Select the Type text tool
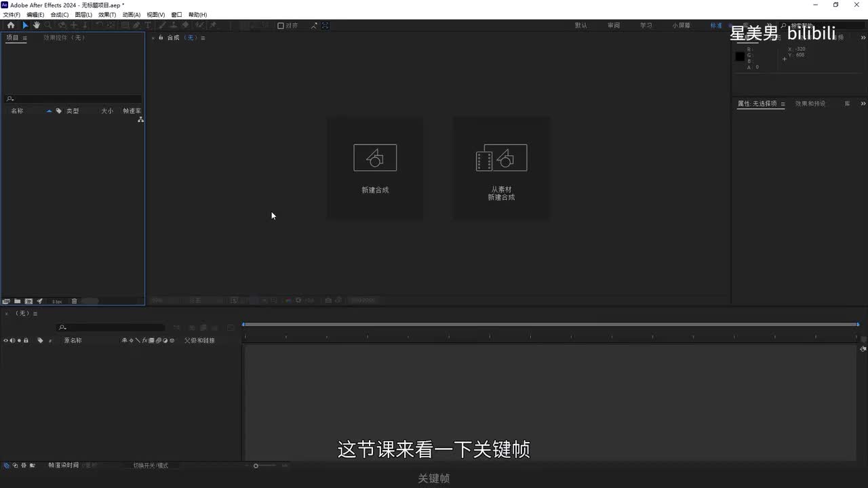 point(148,25)
